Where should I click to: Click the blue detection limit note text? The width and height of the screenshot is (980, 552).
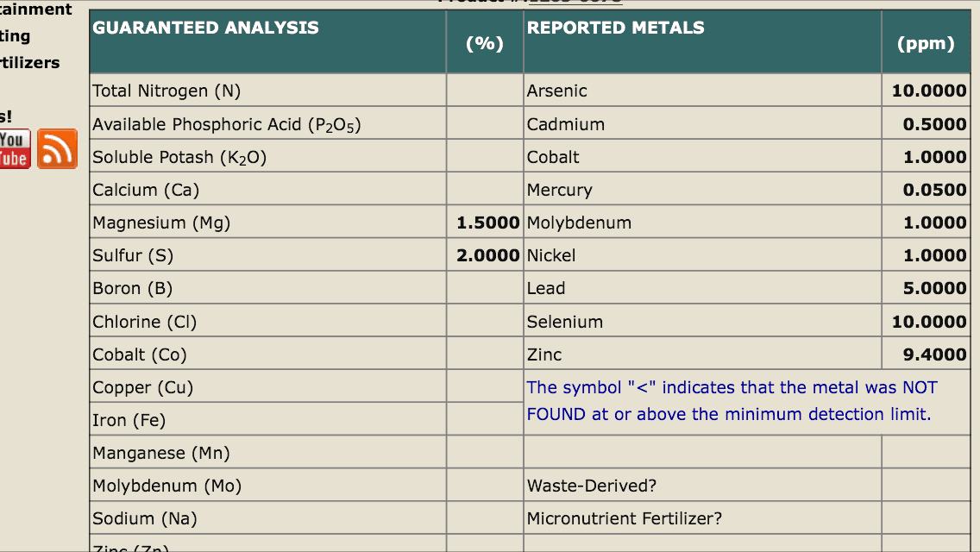click(732, 401)
